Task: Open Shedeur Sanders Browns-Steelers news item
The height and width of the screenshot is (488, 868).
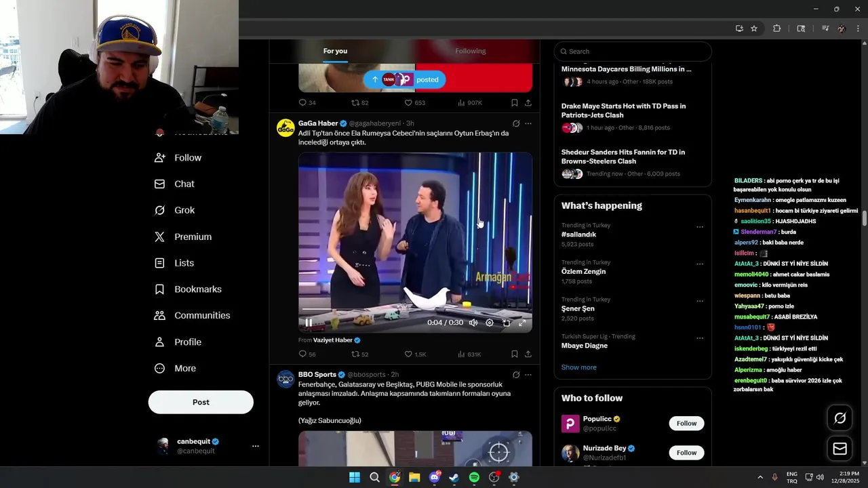Action: 633,163
